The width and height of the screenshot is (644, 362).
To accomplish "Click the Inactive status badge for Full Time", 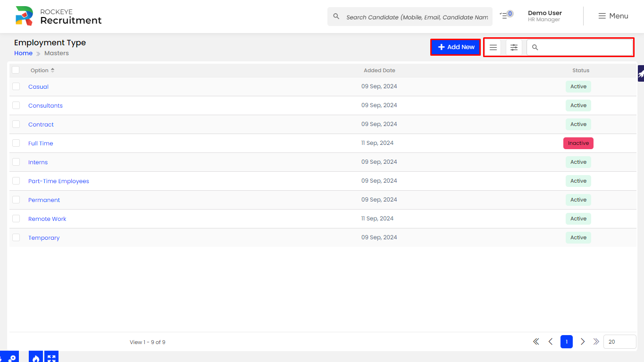I will click(578, 143).
